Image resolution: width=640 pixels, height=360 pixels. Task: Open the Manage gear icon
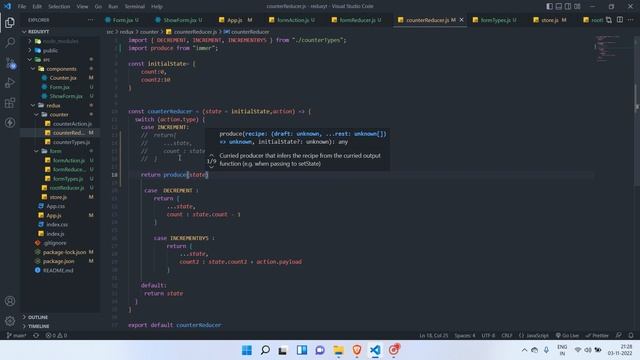tap(10, 321)
